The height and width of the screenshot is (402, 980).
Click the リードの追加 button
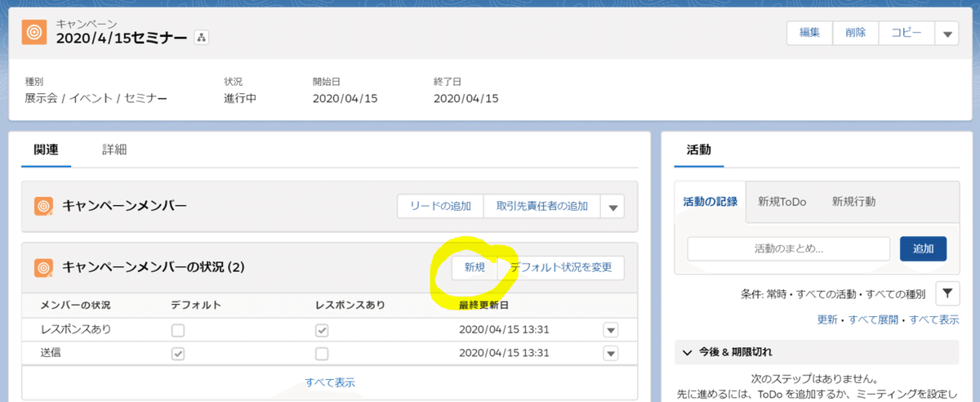click(x=440, y=207)
